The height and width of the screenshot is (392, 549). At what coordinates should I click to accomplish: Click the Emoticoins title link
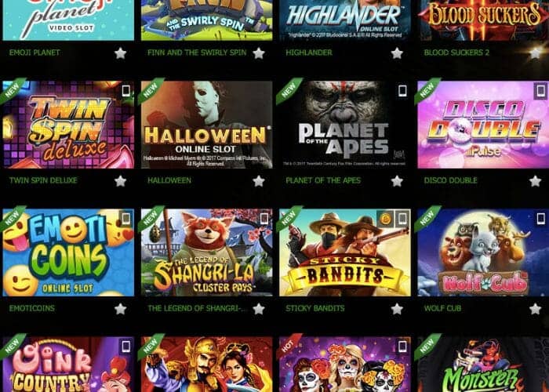[32, 308]
